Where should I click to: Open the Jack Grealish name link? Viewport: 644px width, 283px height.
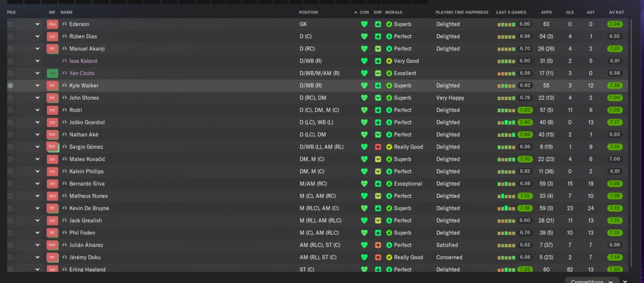pos(86,221)
